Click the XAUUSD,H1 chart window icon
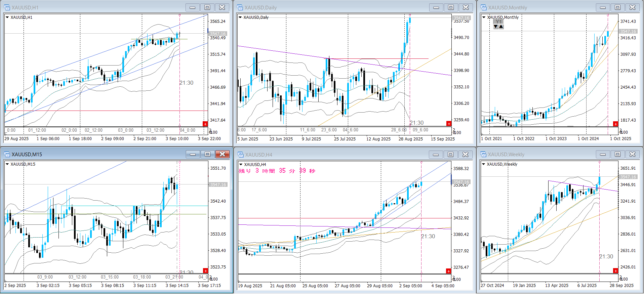644x294 pixels. coord(7,7)
